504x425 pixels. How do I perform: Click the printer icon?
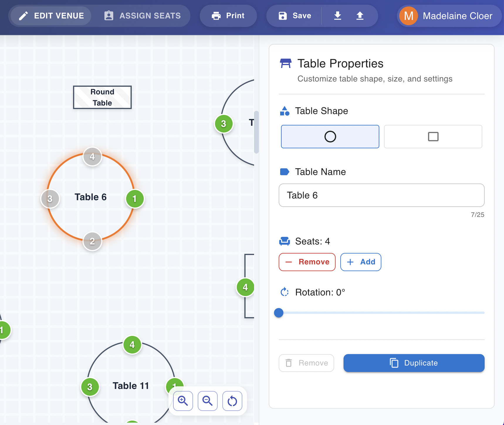pyautogui.click(x=216, y=16)
